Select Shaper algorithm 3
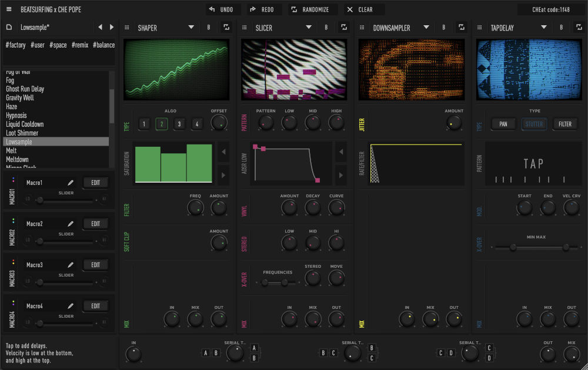This screenshot has width=588, height=370. pyautogui.click(x=179, y=124)
